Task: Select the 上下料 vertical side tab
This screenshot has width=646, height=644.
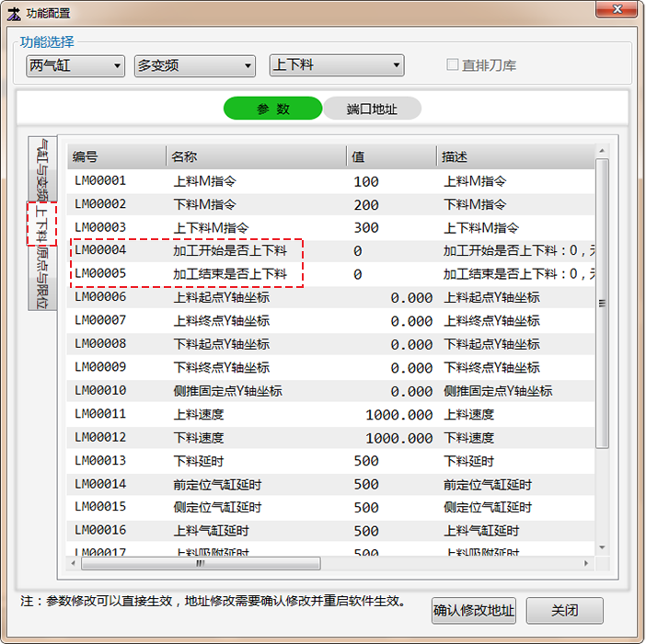Action: pyautogui.click(x=41, y=224)
